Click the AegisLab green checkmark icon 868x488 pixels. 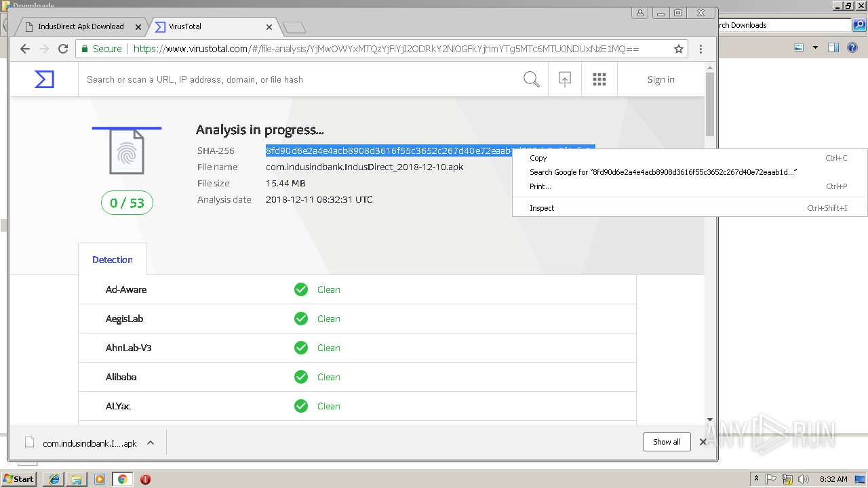coord(301,319)
